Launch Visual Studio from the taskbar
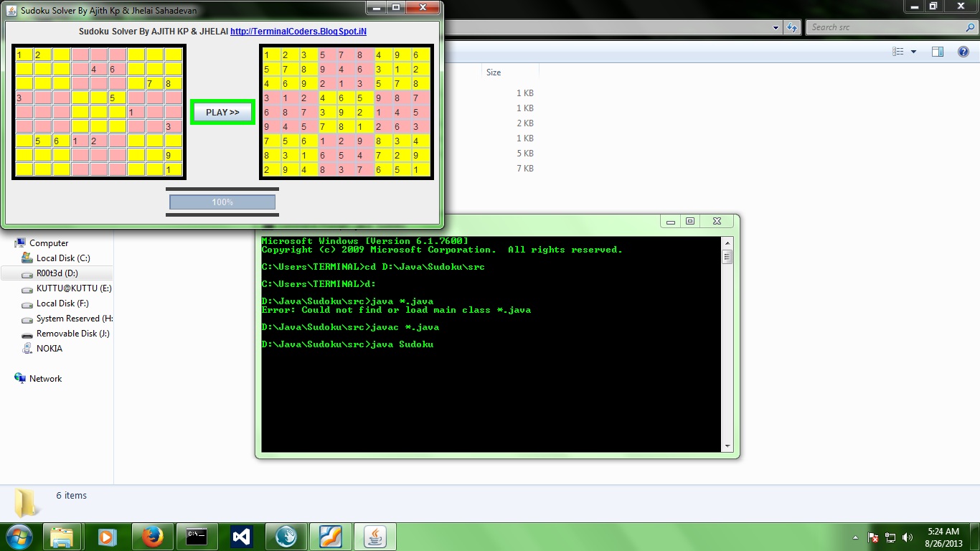 tap(241, 537)
